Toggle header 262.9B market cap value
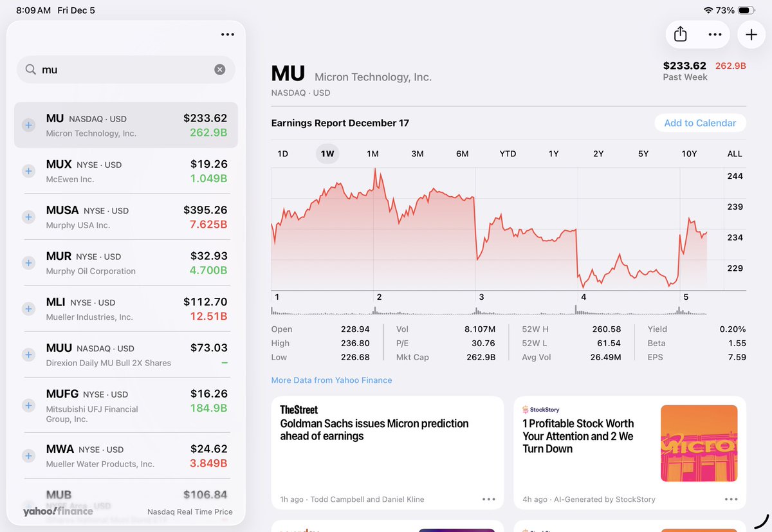The image size is (772, 532). [x=731, y=66]
